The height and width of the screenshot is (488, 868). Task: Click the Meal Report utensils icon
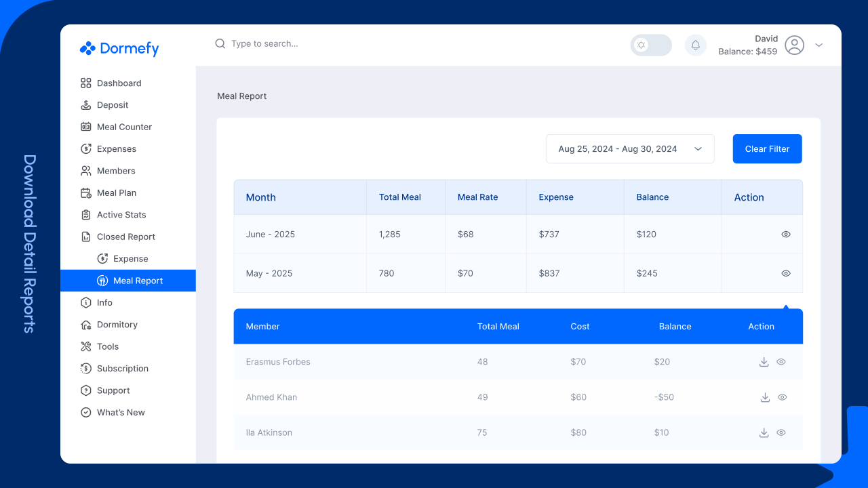pos(102,281)
